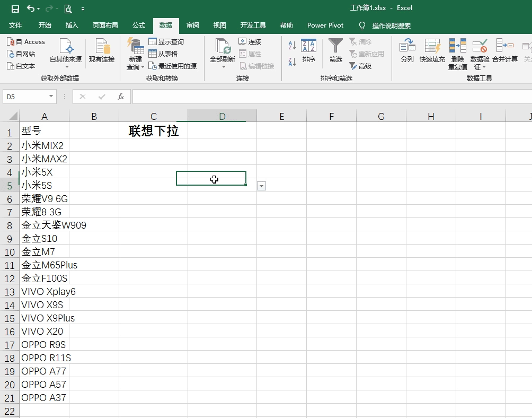Screen dimensions: 532x418
Task: Open the 排序 sort dialog
Action: pyautogui.click(x=309, y=50)
